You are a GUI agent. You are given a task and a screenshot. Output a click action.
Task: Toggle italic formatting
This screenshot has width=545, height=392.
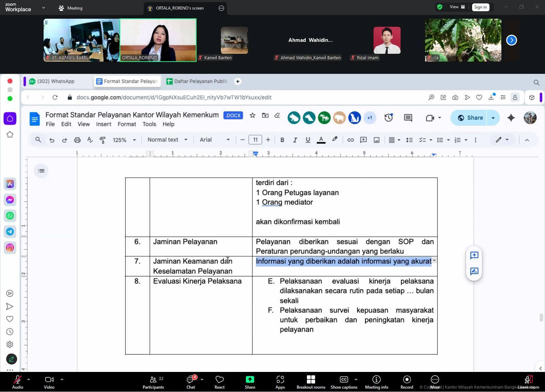[295, 140]
